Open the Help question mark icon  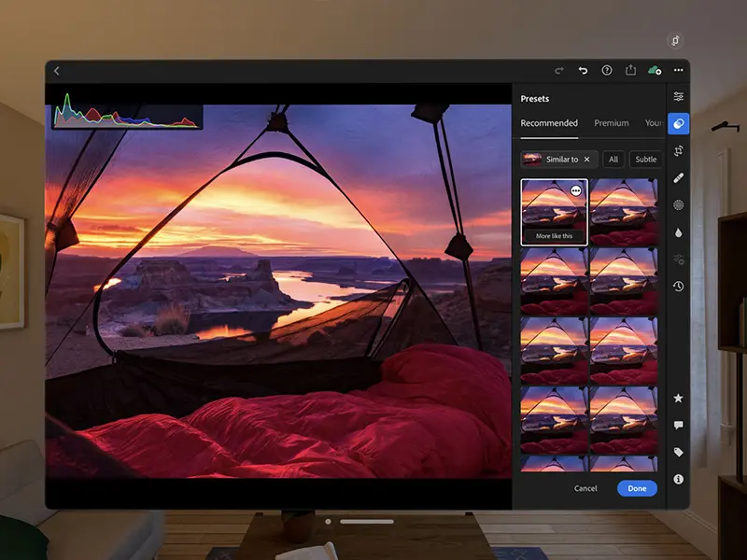607,70
